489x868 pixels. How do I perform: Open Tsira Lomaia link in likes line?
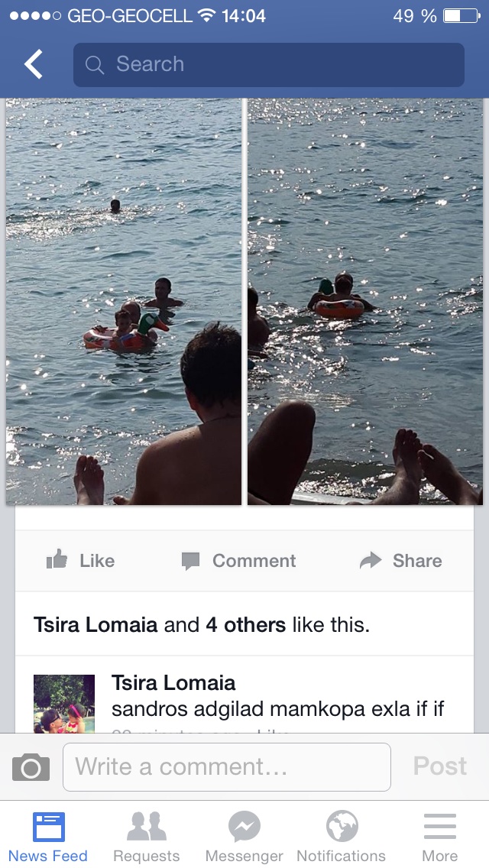pyautogui.click(x=96, y=625)
